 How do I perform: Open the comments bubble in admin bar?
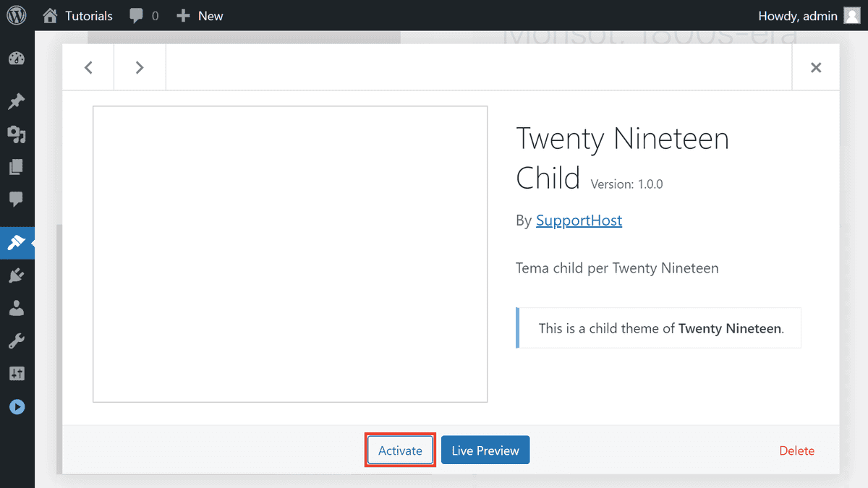(144, 15)
